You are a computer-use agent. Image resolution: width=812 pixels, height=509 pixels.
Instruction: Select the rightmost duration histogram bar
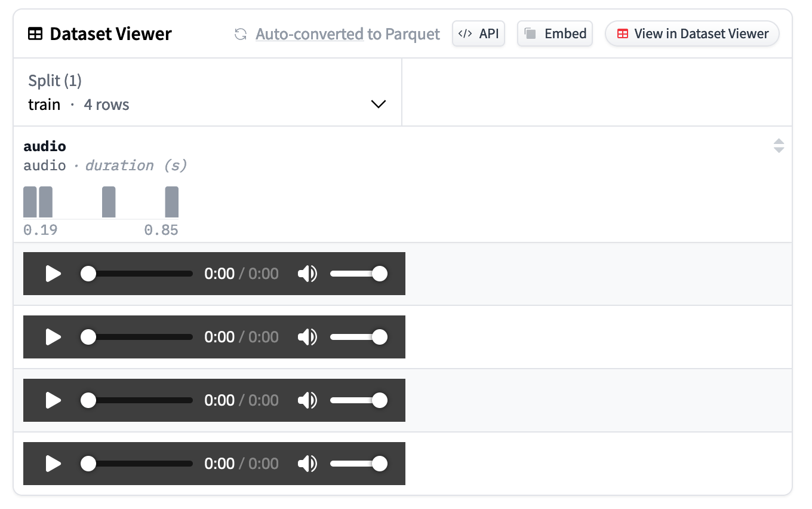(171, 202)
